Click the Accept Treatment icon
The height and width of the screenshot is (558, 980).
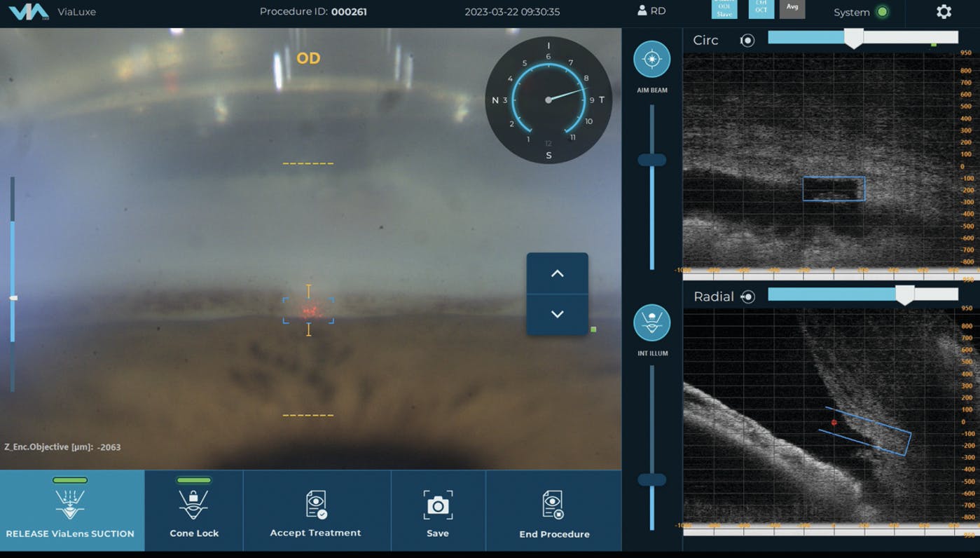tap(316, 505)
